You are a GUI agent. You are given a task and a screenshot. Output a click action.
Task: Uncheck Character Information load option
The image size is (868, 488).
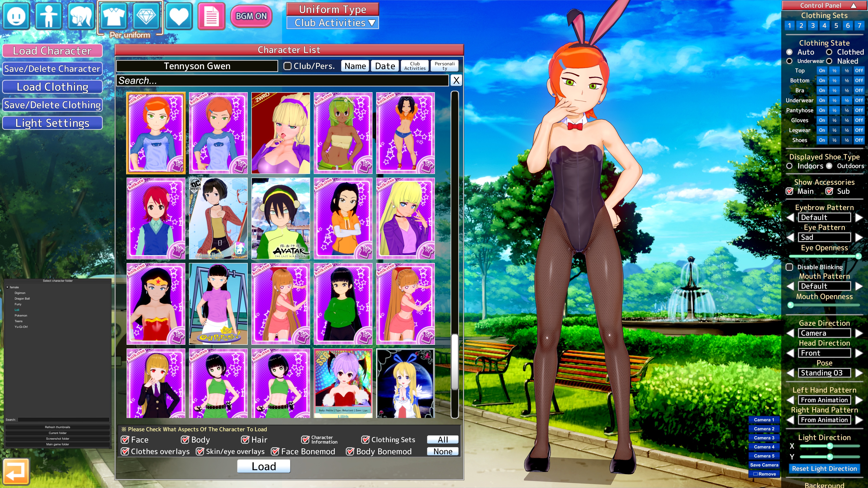pos(305,440)
